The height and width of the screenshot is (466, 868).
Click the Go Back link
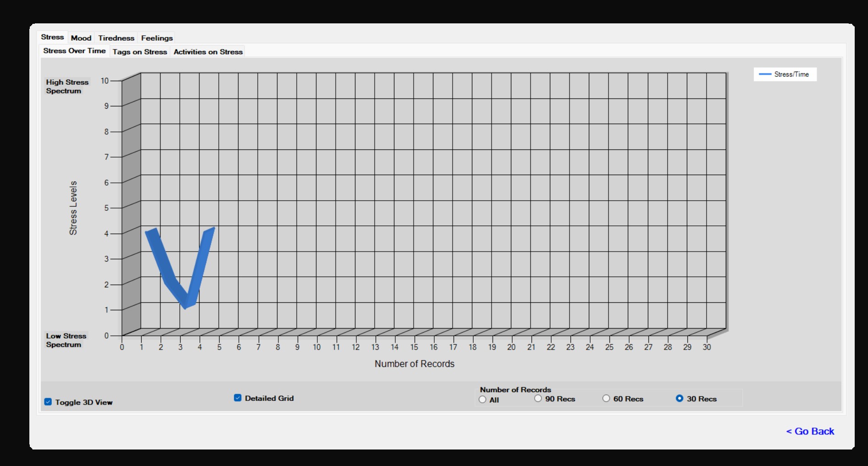(810, 431)
